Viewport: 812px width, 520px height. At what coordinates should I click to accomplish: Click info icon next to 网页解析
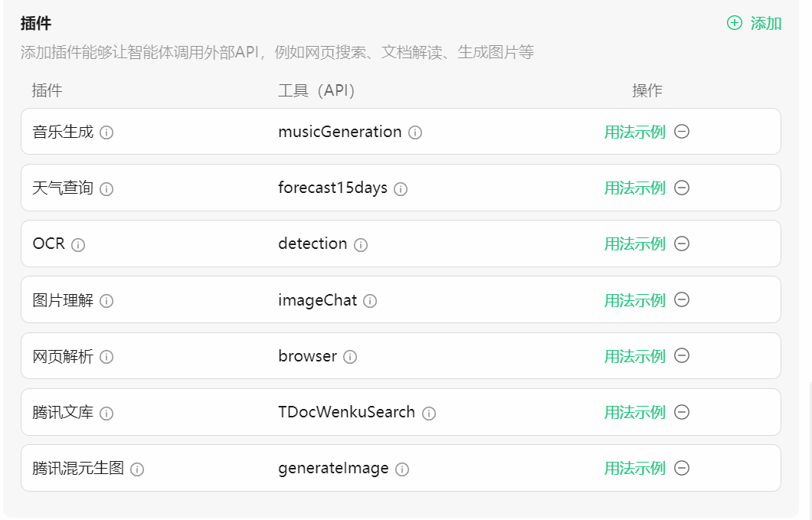[106, 357]
